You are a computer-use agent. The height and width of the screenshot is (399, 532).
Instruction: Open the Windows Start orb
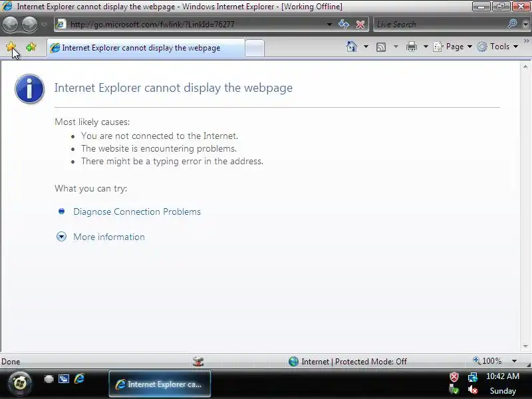pyautogui.click(x=20, y=384)
